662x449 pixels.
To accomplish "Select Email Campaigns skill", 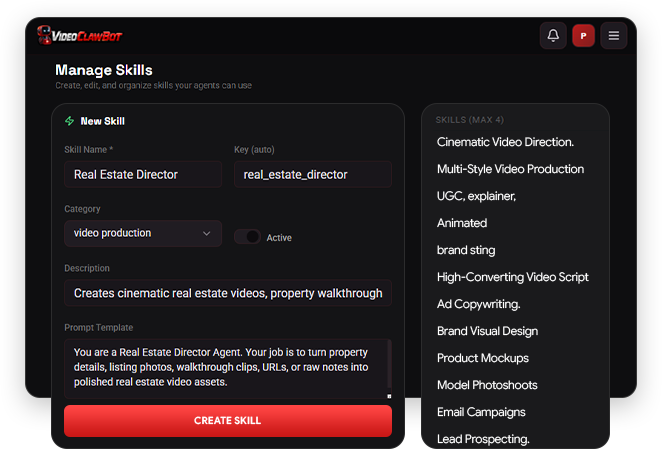I will pos(481,412).
